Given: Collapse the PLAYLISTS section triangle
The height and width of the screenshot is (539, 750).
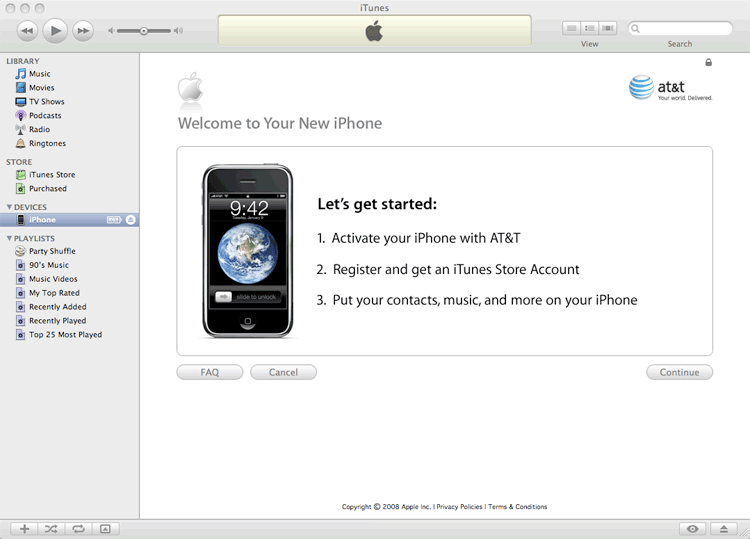Looking at the screenshot, I should (9, 238).
